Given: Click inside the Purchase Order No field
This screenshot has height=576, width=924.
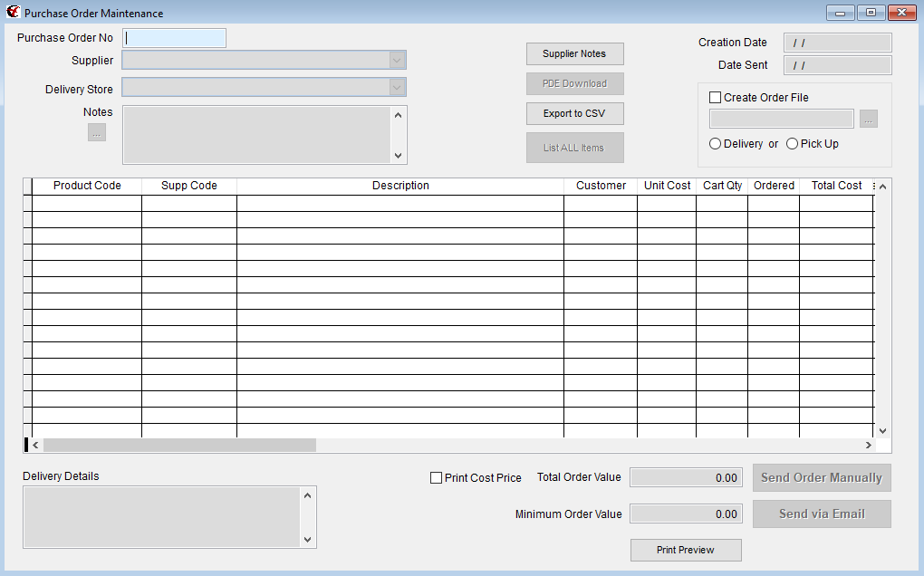Looking at the screenshot, I should coord(174,38).
